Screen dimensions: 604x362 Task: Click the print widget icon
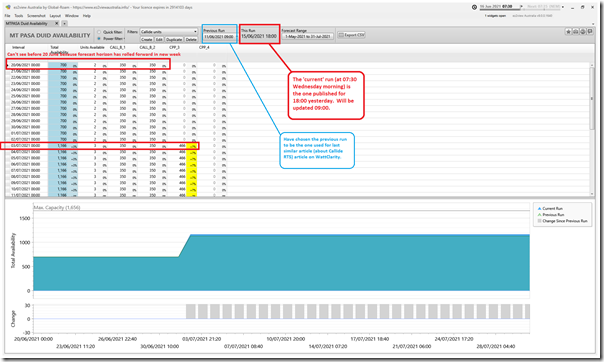click(575, 32)
